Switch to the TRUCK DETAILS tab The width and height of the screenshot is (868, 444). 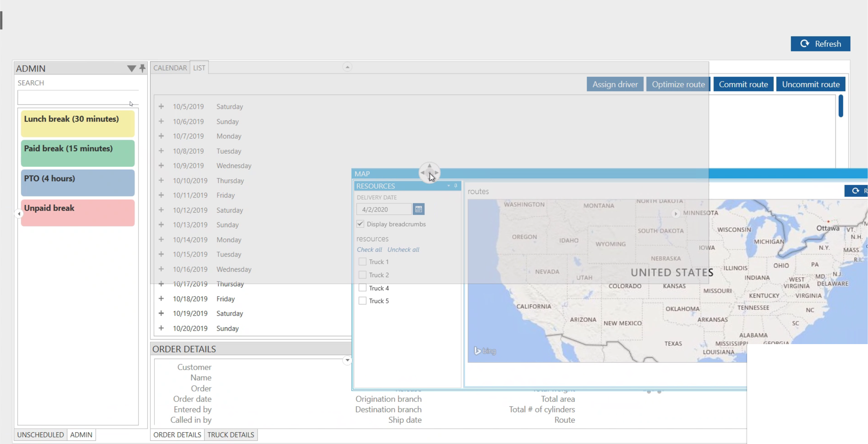coord(230,435)
